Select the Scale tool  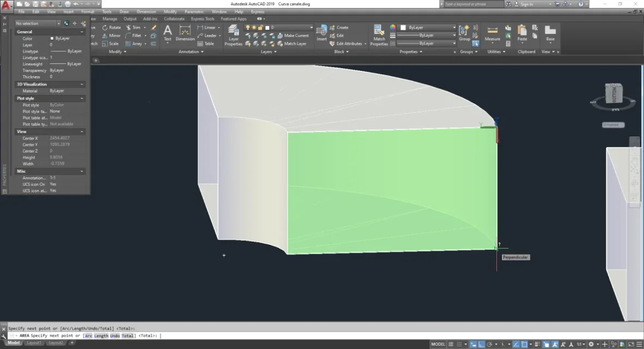coord(110,44)
